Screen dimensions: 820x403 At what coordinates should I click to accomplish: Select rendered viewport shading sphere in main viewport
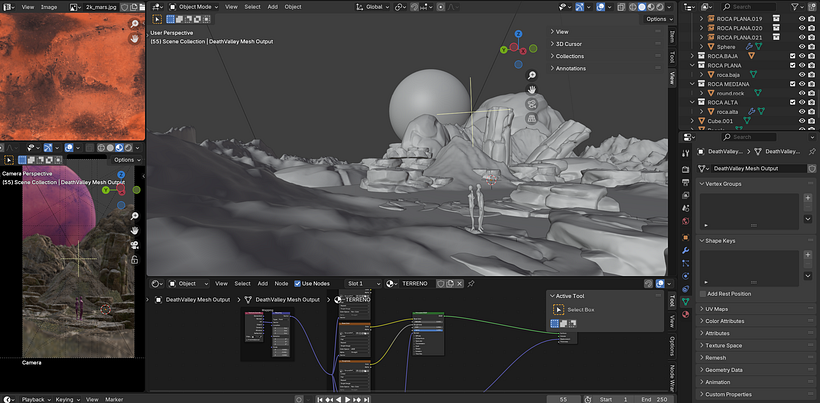662,7
